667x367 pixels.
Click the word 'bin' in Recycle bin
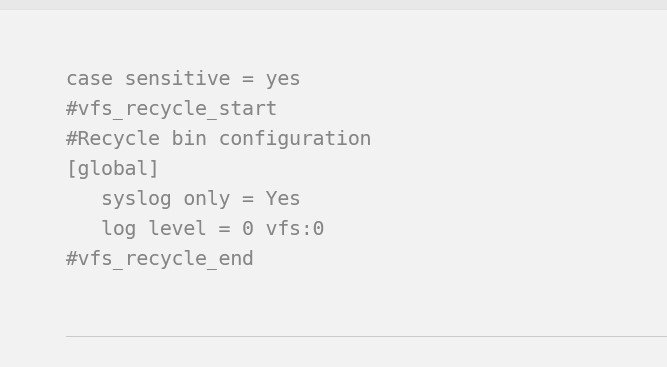(x=189, y=139)
